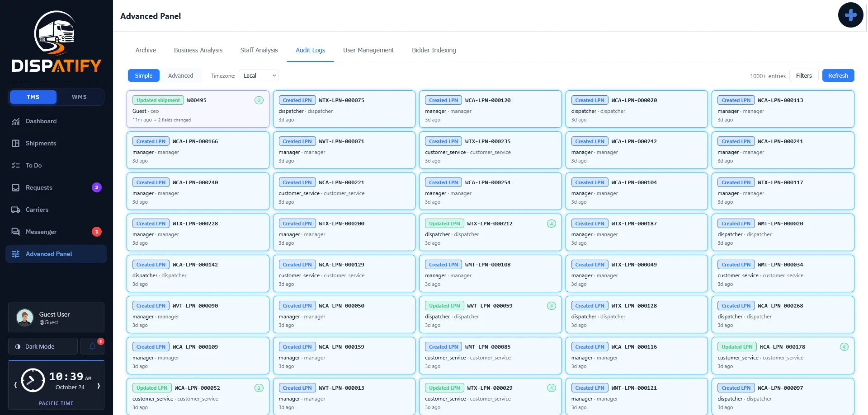This screenshot has height=415, width=868.
Task: Click the changes count badge on W00495 card
Action: point(259,100)
